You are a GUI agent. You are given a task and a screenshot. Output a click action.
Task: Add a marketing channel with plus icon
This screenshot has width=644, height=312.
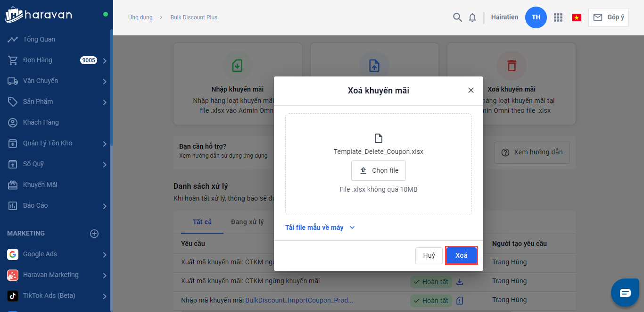tap(94, 234)
